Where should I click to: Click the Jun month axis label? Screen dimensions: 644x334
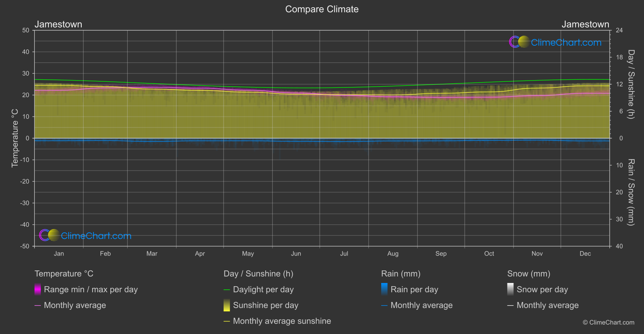click(x=296, y=254)
